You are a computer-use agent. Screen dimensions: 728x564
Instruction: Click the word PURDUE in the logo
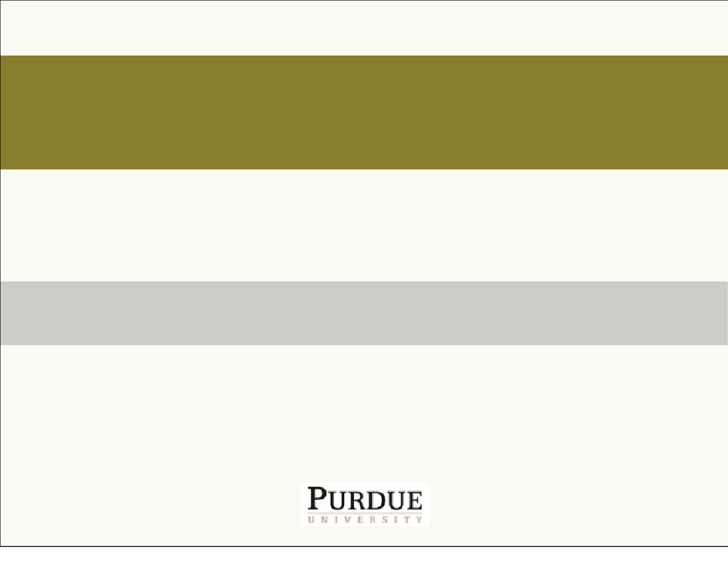click(x=365, y=499)
